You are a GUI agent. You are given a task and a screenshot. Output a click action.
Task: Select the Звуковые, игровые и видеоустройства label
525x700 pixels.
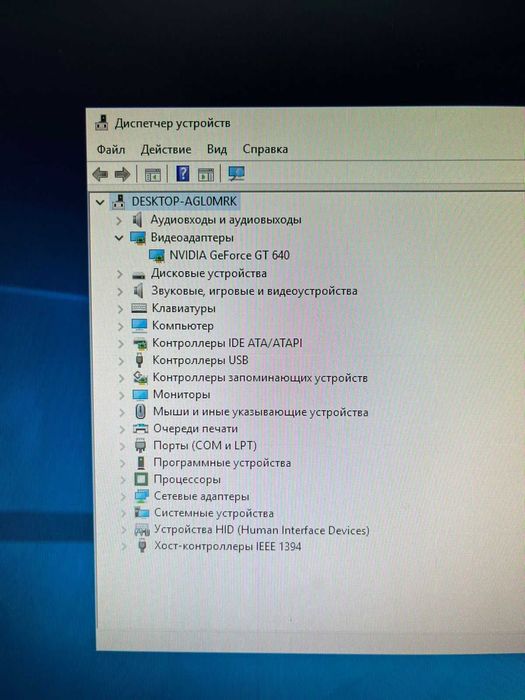[254, 291]
